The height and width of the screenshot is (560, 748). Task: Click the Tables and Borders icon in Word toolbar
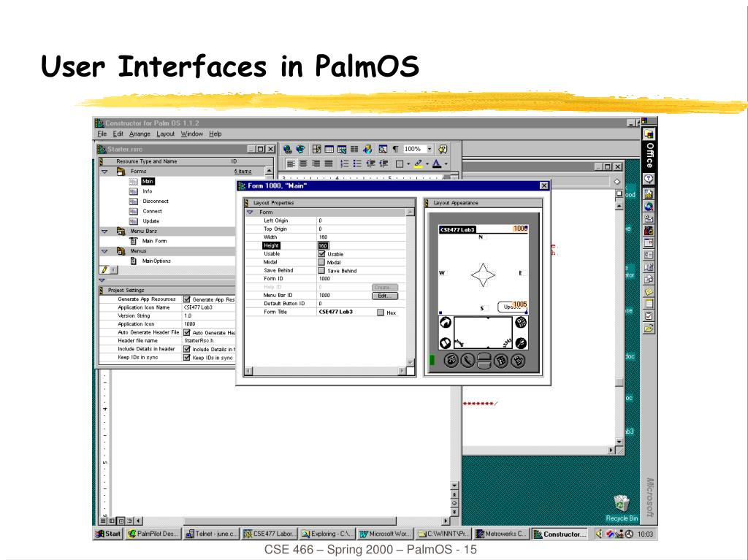tap(316, 149)
